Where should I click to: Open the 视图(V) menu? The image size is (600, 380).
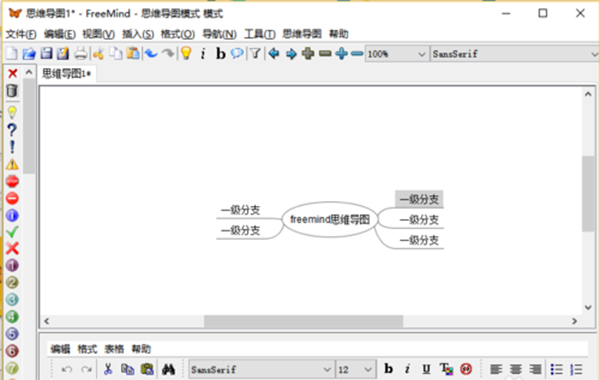98,34
